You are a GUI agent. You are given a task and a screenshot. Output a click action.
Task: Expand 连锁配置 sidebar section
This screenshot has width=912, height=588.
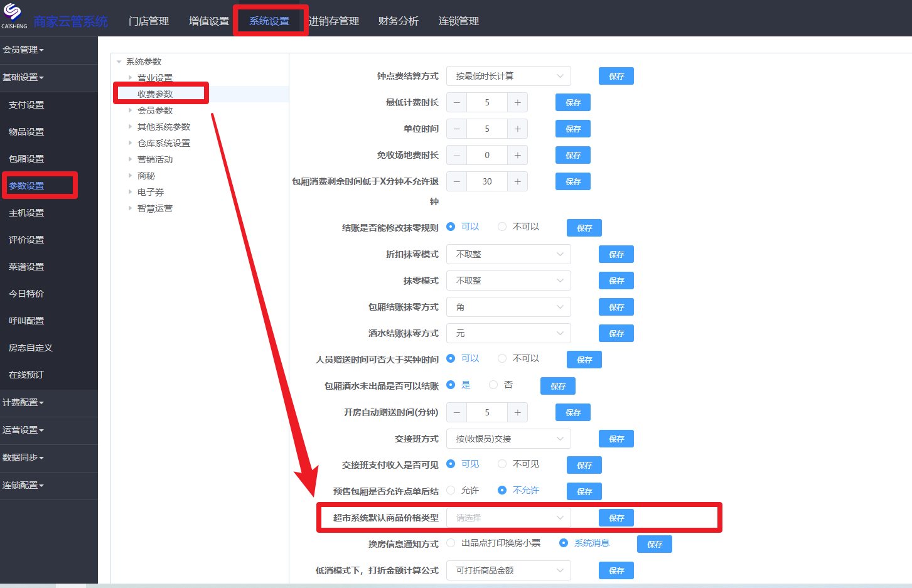[23, 485]
